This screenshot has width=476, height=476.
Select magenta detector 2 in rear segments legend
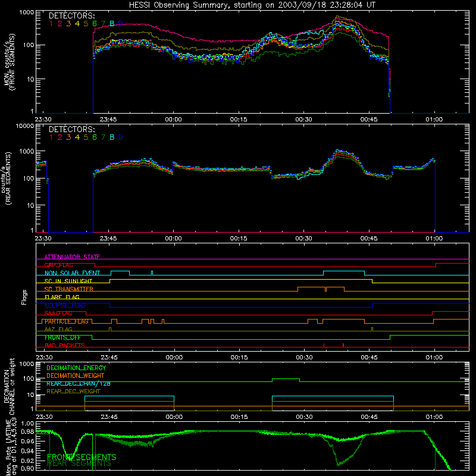pos(60,137)
